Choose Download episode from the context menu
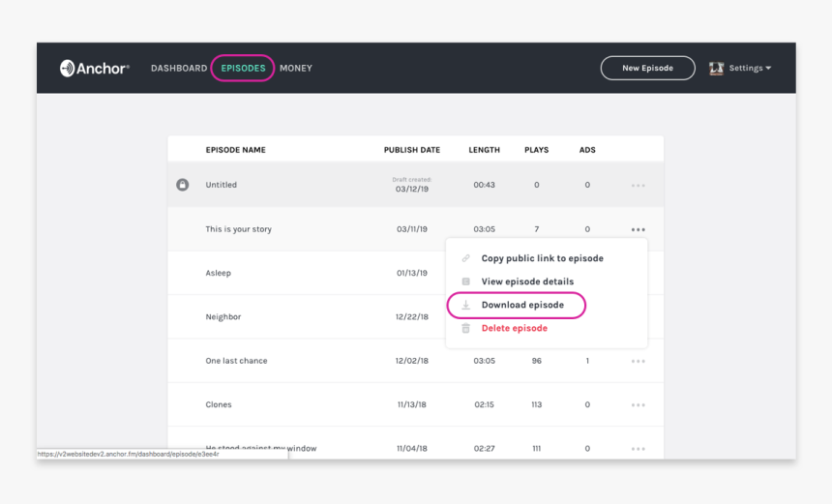The height and width of the screenshot is (504, 832). point(522,305)
